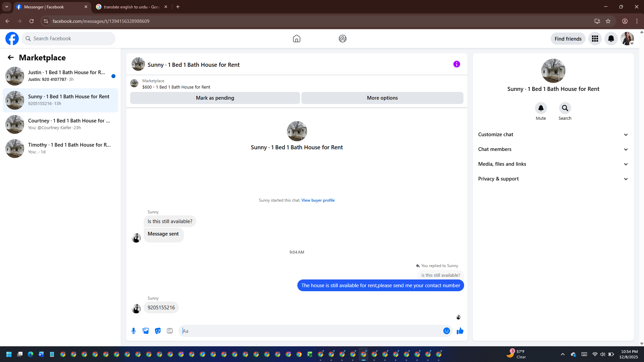This screenshot has width=644, height=362.
Task: Click Mark as pending button
Action: (x=215, y=98)
